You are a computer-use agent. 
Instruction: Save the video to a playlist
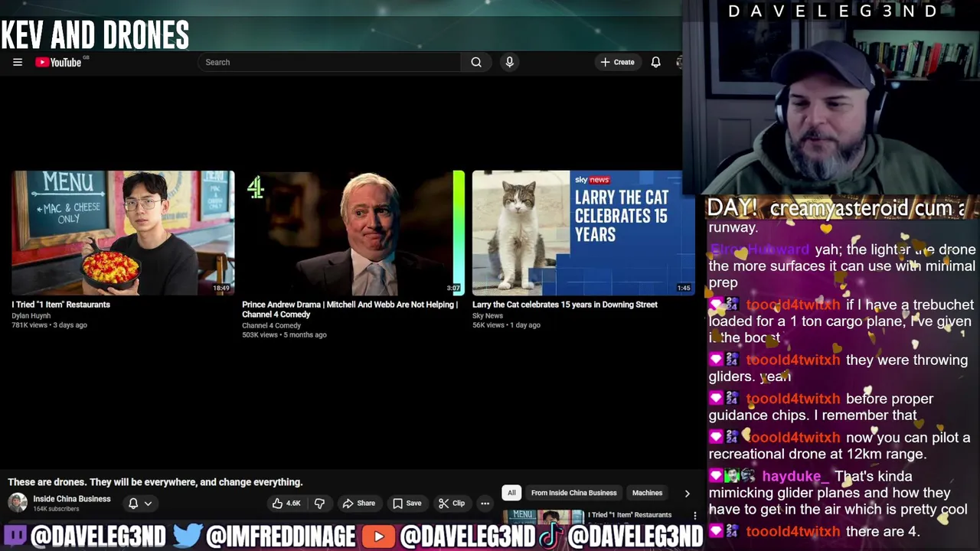407,504
